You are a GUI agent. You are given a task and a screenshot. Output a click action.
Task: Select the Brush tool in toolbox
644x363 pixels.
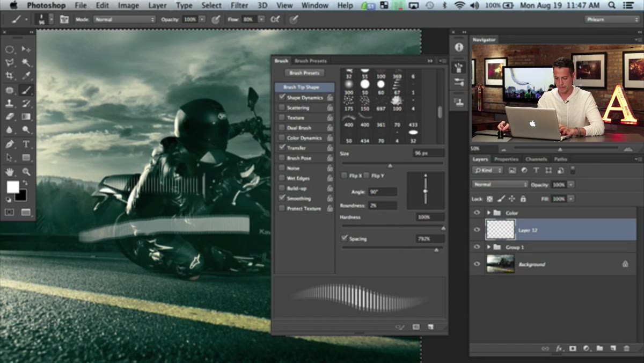(26, 90)
